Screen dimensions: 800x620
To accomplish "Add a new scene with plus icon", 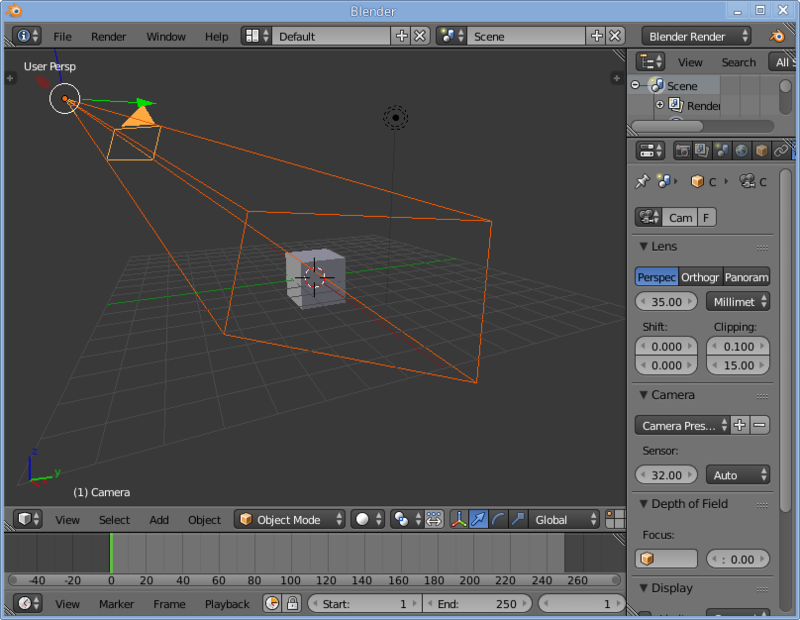I will pos(596,36).
